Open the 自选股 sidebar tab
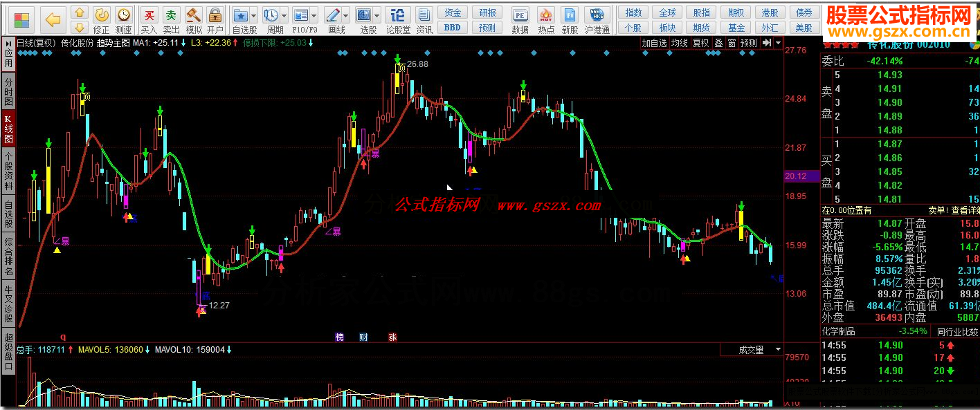980x410 pixels. (8, 214)
